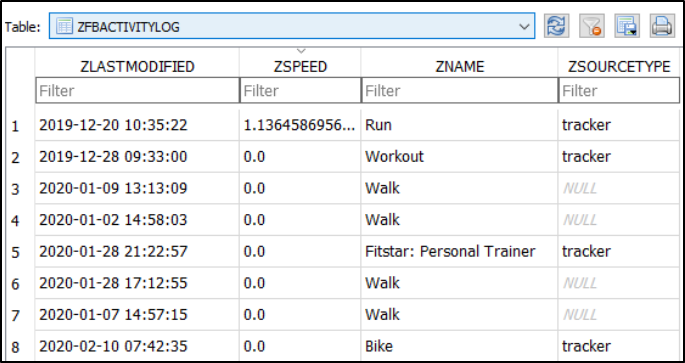This screenshot has width=685, height=363.
Task: Open the Table dropdown arrow
Action: click(x=524, y=27)
